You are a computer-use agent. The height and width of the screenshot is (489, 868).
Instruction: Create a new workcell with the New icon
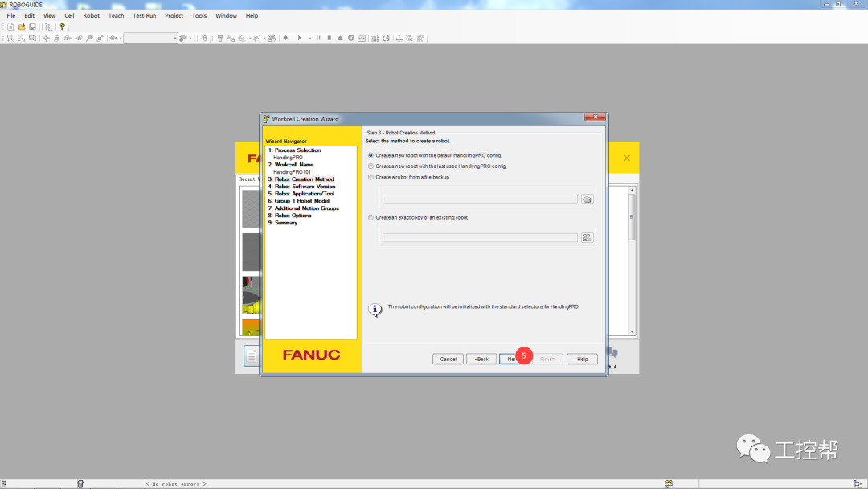(10, 27)
